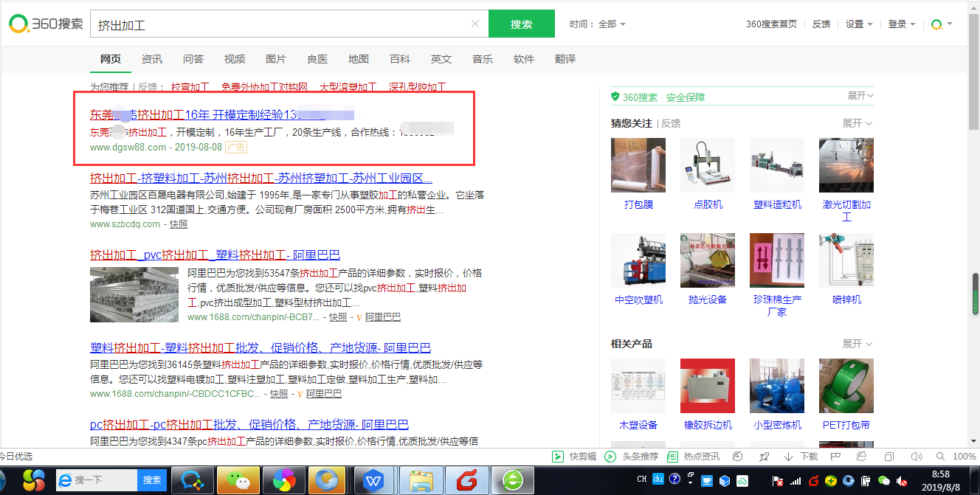Switch to the 地图 tab
The width and height of the screenshot is (980, 495).
[x=359, y=59]
